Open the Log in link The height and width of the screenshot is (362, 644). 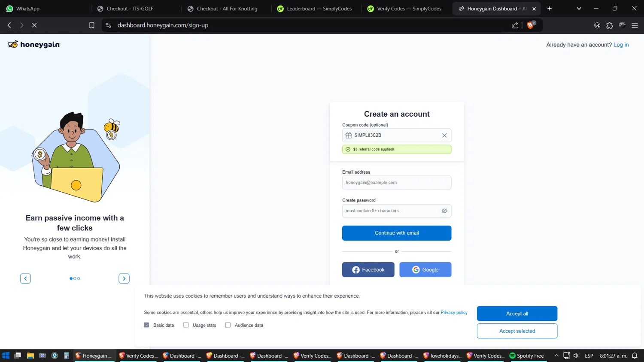coord(621,45)
